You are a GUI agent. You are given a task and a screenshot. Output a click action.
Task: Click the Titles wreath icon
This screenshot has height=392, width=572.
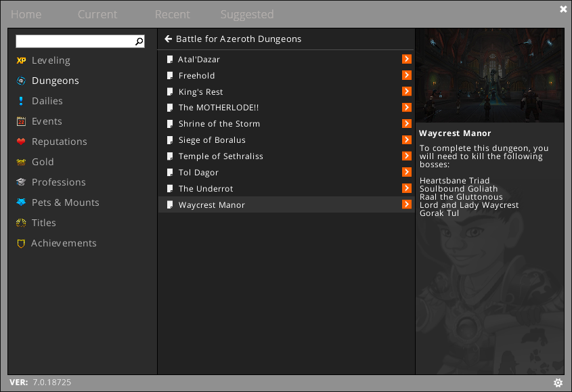point(21,223)
